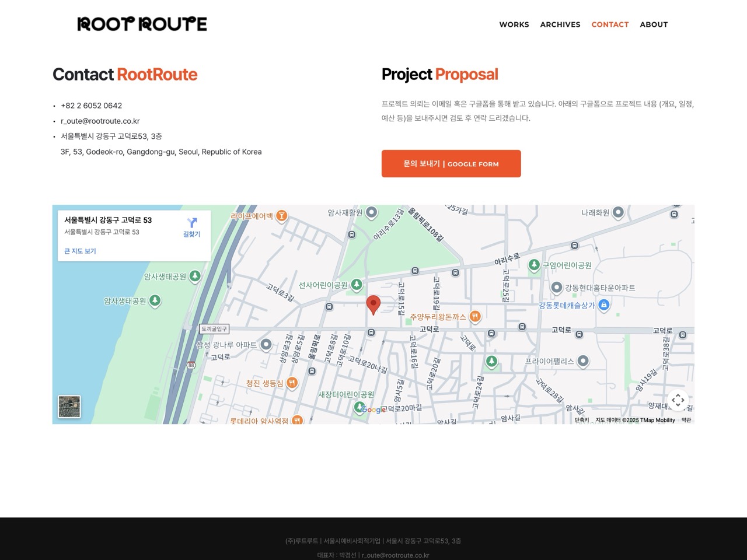Viewport: 747px width, 560px height.
Task: Open 약관 terms link on map
Action: click(686, 420)
